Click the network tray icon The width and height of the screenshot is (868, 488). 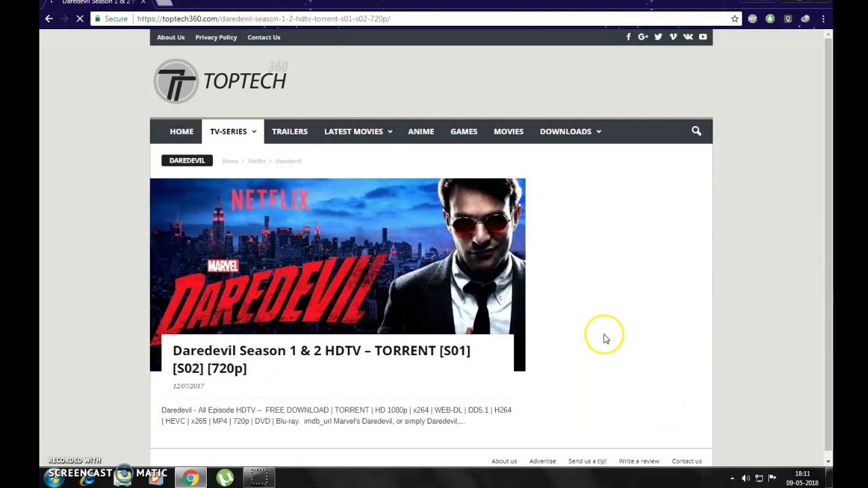[x=759, y=479]
